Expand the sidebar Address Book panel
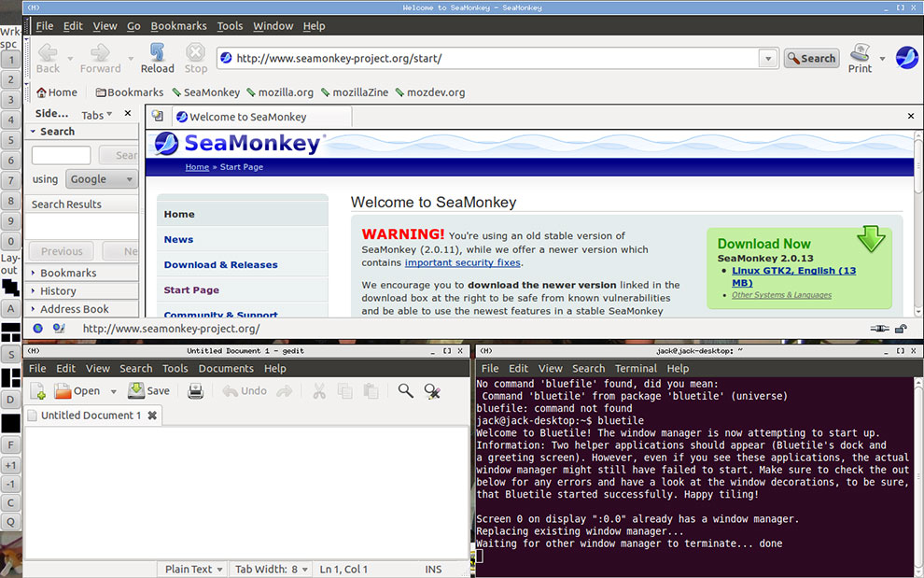This screenshot has width=924, height=578. 33,308
